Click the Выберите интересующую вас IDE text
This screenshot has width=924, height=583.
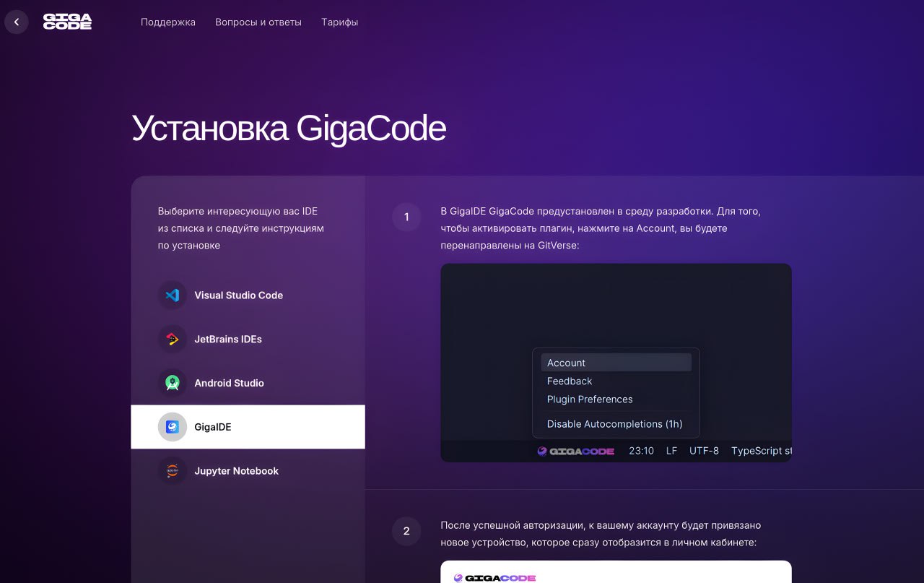tap(241, 228)
